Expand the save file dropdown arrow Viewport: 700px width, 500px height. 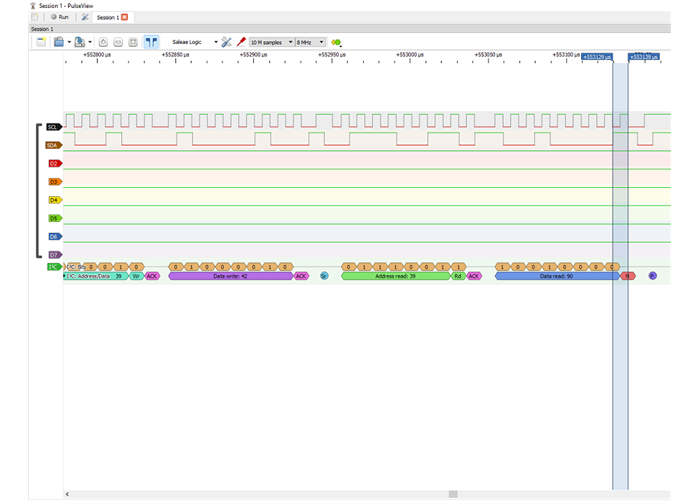tap(90, 43)
